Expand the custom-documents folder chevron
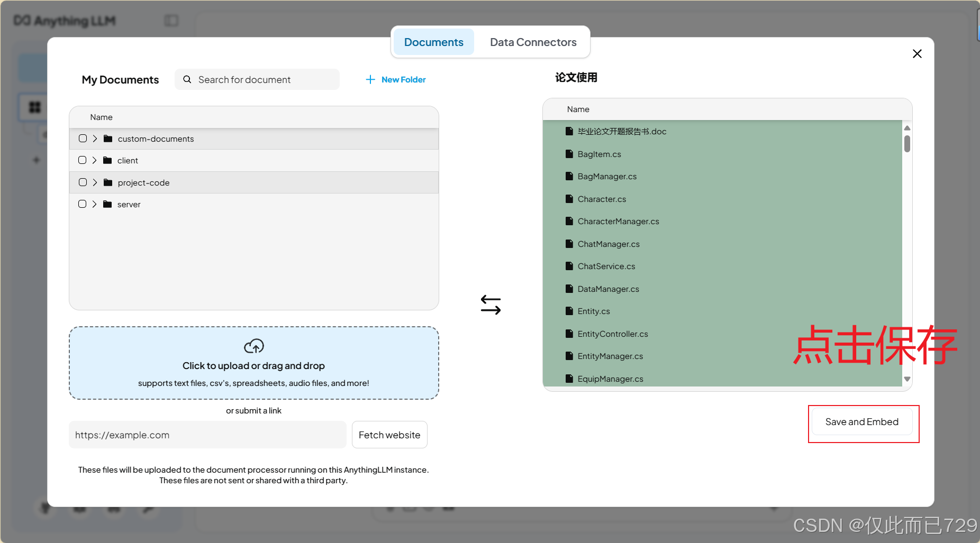Viewport: 980px width, 543px height. pyautogui.click(x=95, y=139)
